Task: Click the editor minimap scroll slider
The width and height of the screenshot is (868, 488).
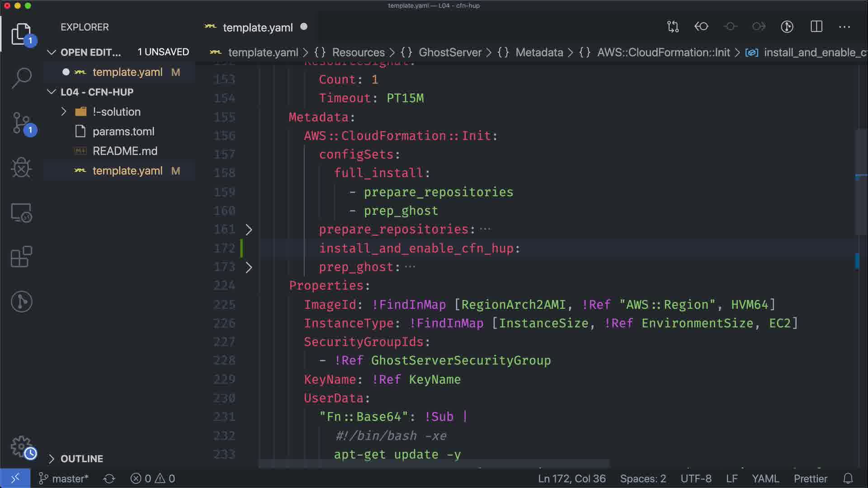Action: point(860,181)
